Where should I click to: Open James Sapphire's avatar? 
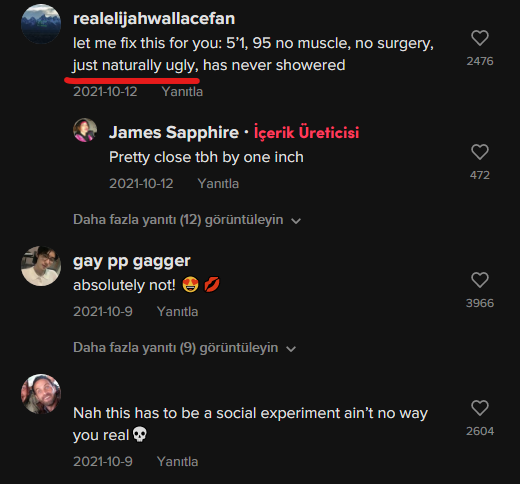tap(85, 130)
